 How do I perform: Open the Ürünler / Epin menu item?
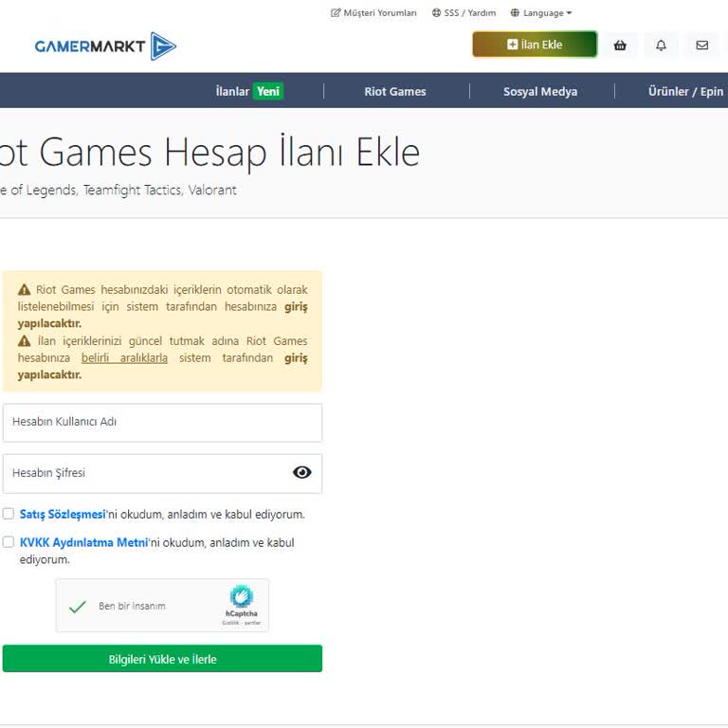click(685, 91)
